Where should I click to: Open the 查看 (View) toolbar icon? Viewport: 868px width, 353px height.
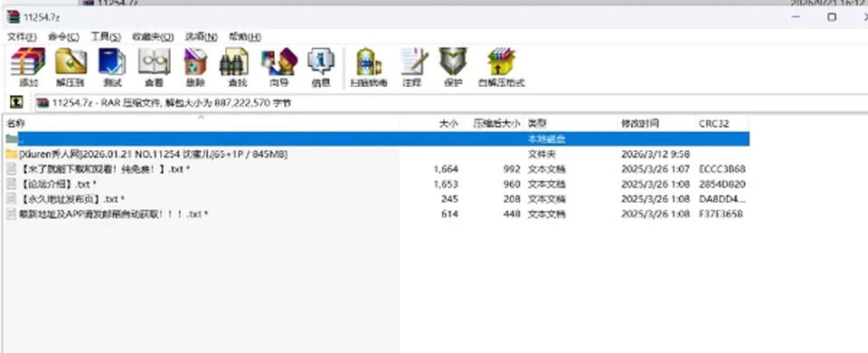pos(154,67)
